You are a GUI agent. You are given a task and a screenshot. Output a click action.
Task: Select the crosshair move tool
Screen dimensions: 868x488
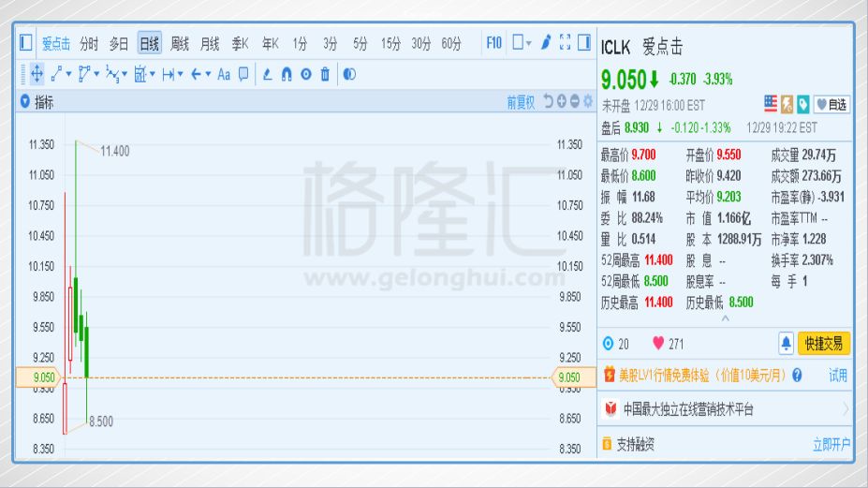37,74
